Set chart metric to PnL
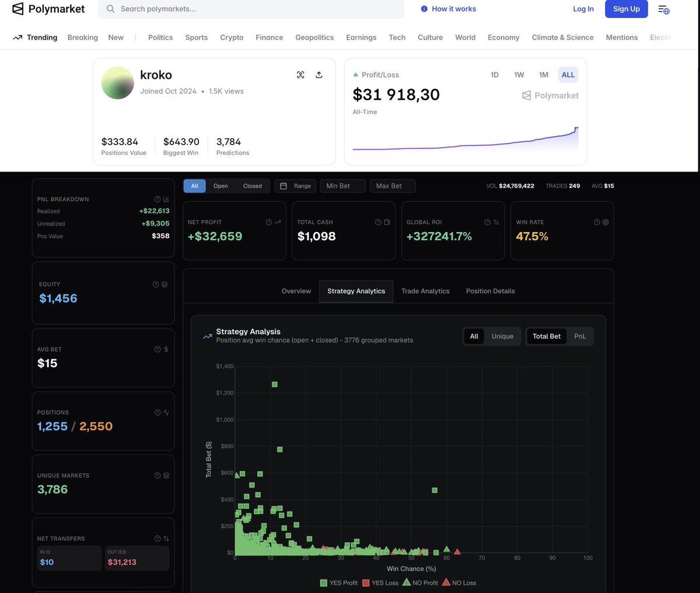This screenshot has width=700, height=593. tap(580, 336)
